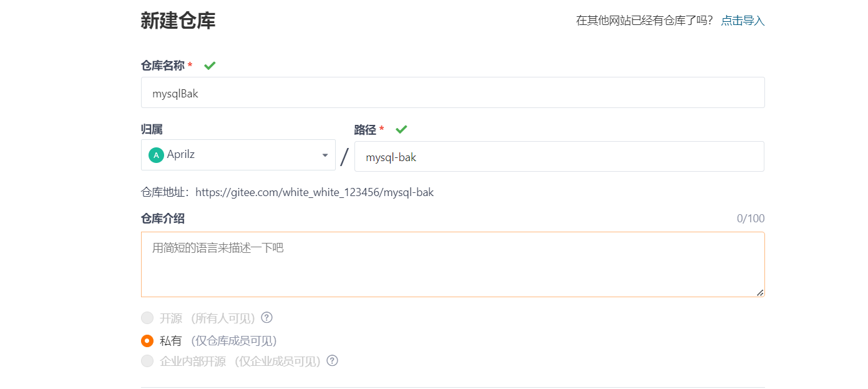Screen dimensions: 868x389
Task: Click the 仓库介绍 description textarea
Action: click(x=452, y=265)
